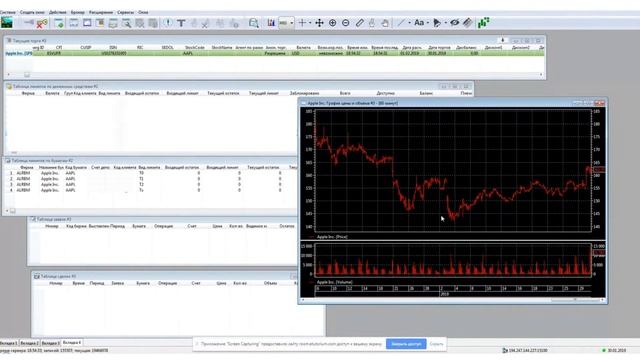The image size is (640, 360).
Task: Open the Брокер menu
Action: [78, 12]
